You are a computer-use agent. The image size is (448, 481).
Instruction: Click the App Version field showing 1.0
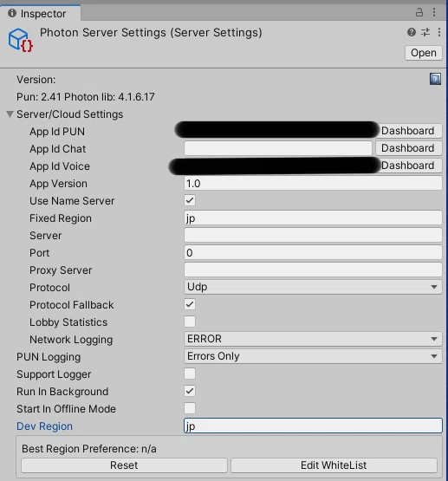[313, 183]
